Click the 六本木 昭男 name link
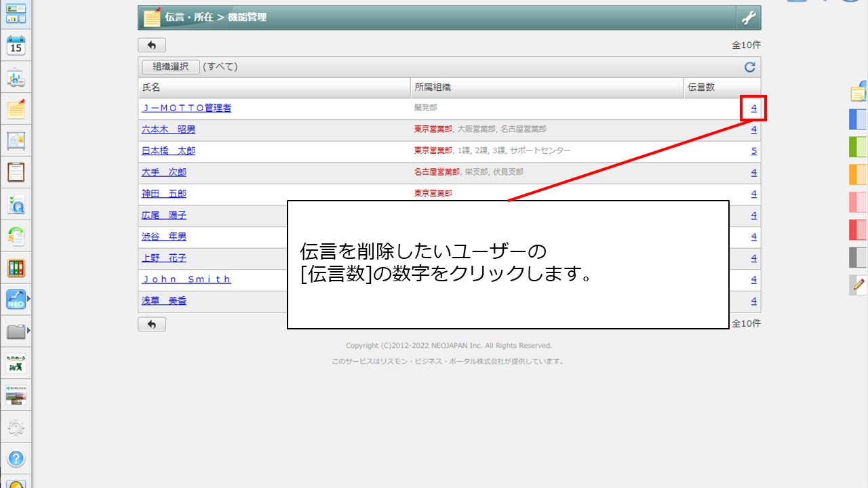Screen dimensions: 868x488 click(168, 129)
